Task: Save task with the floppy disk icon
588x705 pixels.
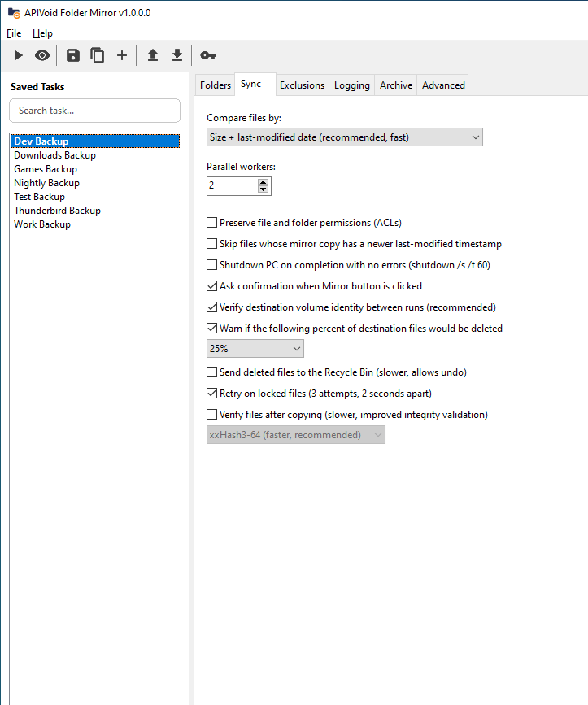Action: click(73, 55)
